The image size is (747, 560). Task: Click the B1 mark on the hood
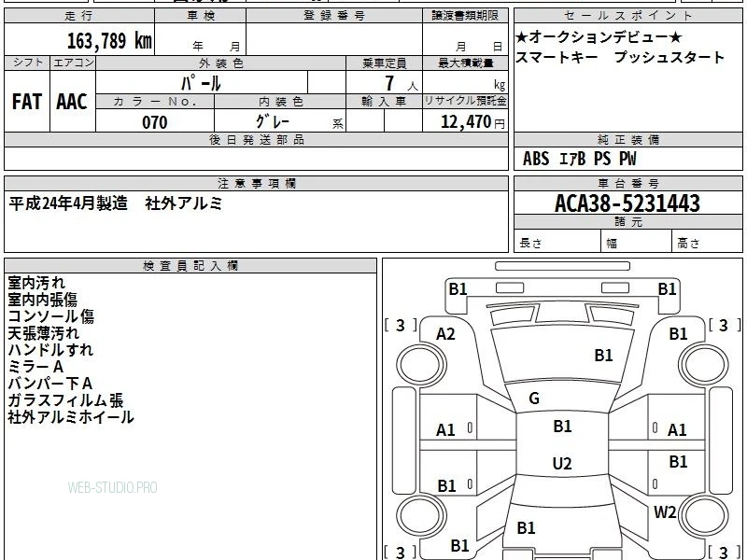[603, 356]
